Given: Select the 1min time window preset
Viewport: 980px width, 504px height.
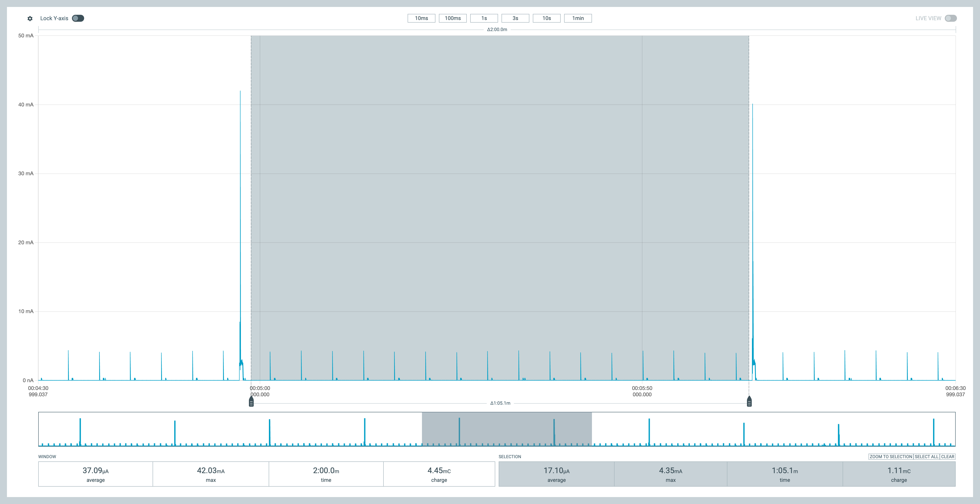Looking at the screenshot, I should click(x=578, y=18).
